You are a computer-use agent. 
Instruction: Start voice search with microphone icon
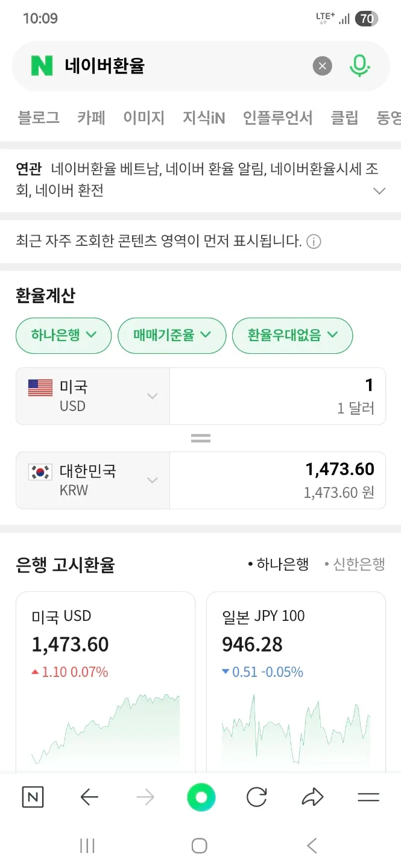tap(359, 66)
